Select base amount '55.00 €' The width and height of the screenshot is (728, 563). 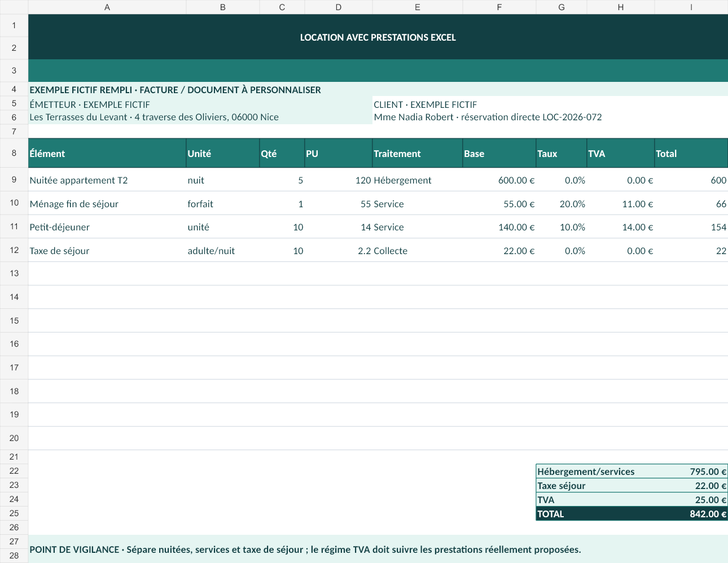[499, 203]
